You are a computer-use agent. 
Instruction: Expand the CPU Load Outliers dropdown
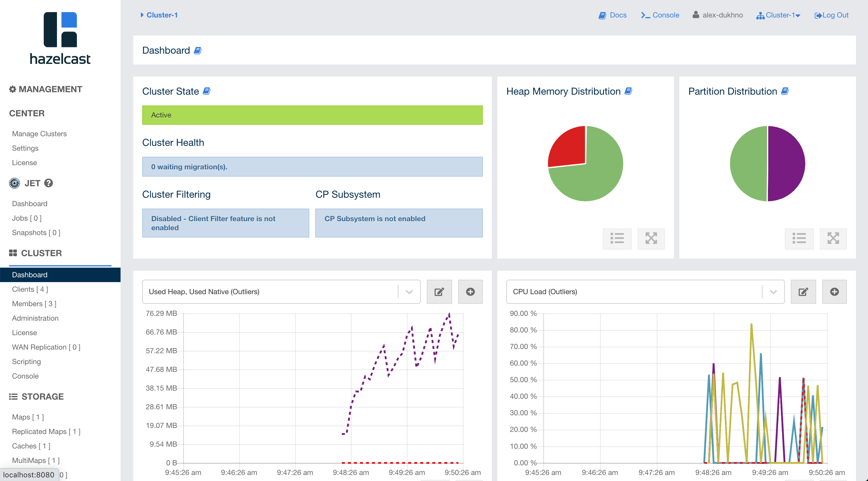click(775, 291)
